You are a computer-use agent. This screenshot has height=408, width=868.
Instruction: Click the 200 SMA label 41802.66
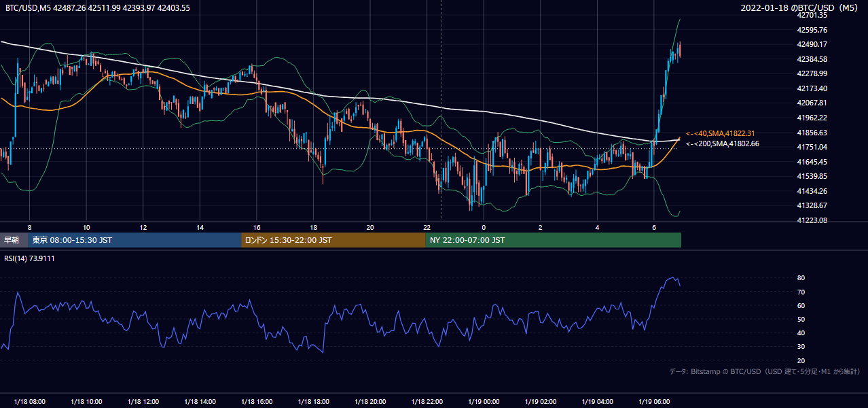[722, 143]
